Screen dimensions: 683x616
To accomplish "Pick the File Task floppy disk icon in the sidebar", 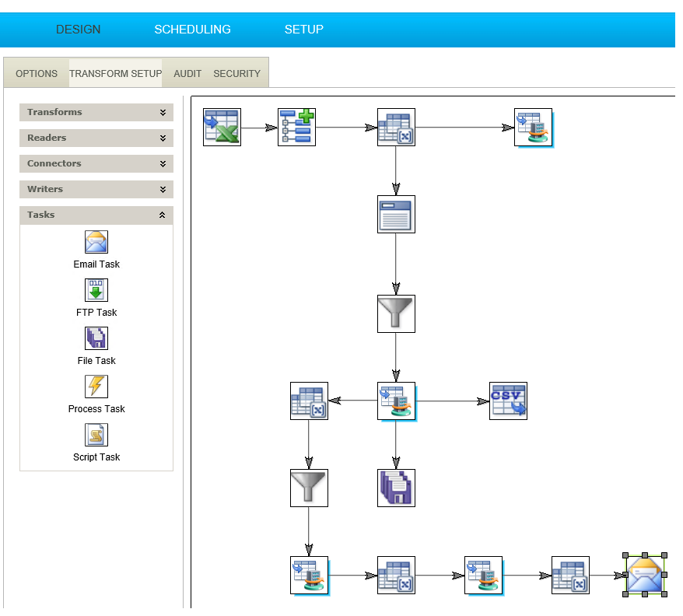I will (96, 338).
